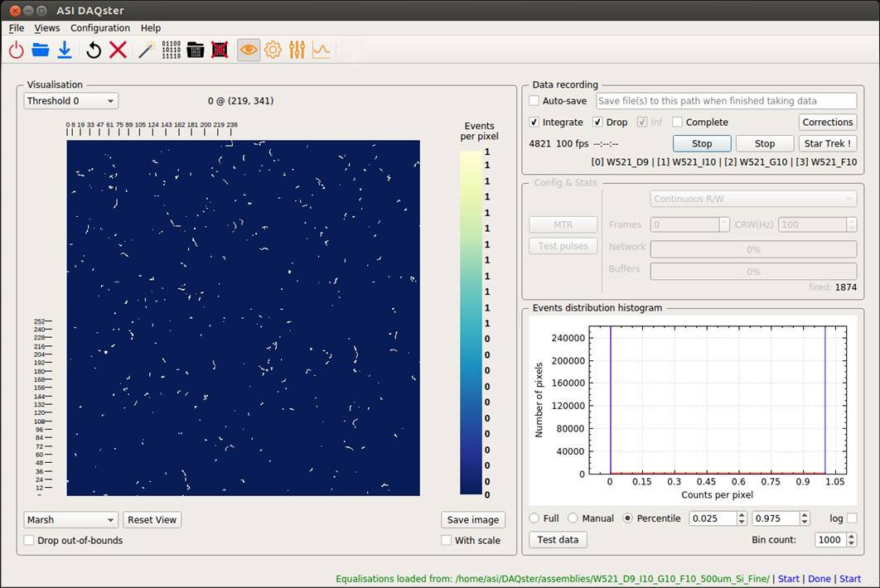
Task: Click the Bin count 1000 field
Action: (x=830, y=540)
